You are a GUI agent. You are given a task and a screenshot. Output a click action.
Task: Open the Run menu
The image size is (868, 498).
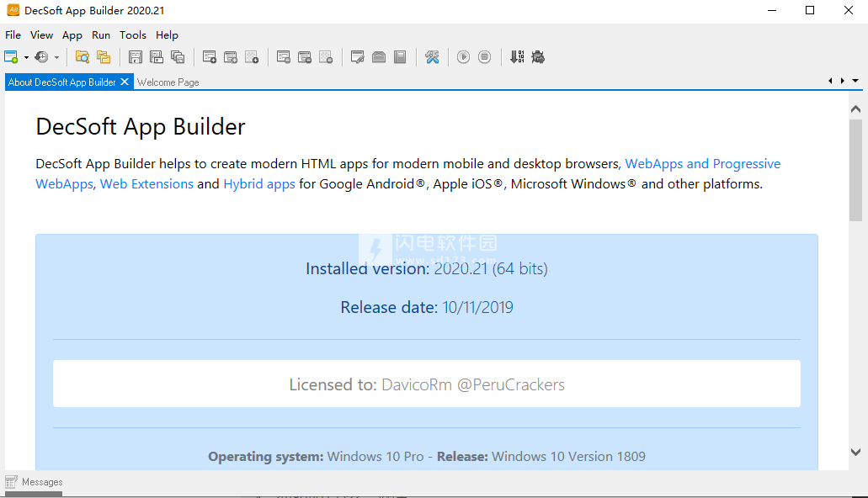pos(101,34)
